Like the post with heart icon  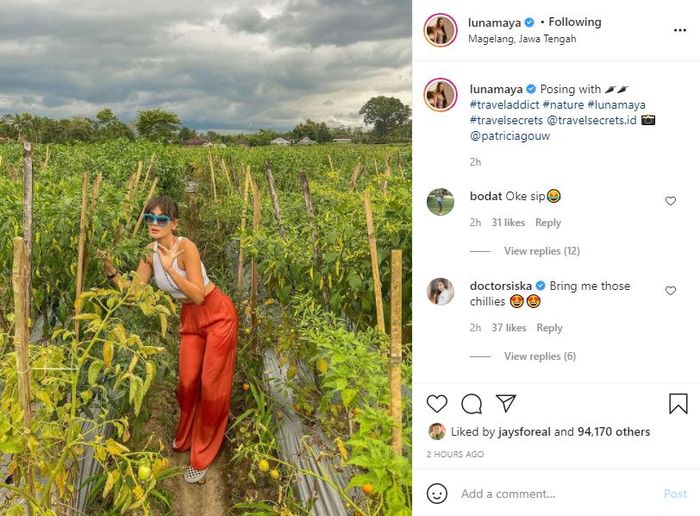pyautogui.click(x=437, y=404)
